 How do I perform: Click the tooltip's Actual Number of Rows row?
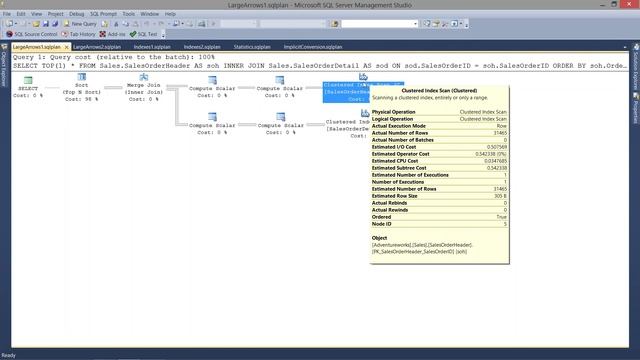(439, 133)
